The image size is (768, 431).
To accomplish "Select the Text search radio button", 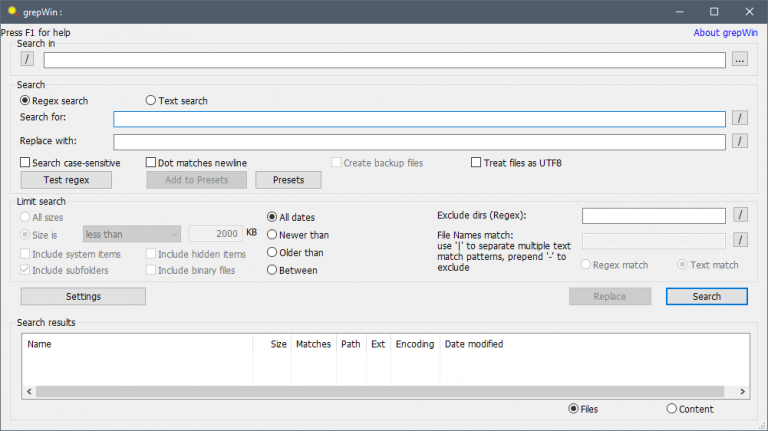I will 151,101.
